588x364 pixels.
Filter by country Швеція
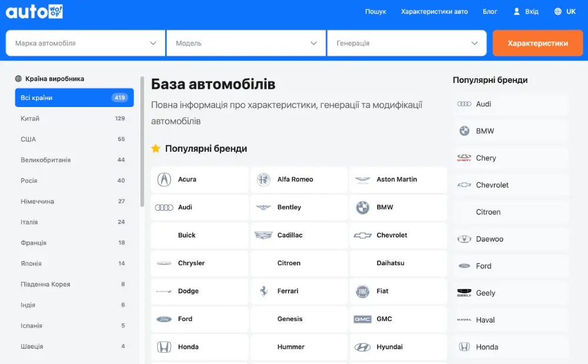coord(74,346)
